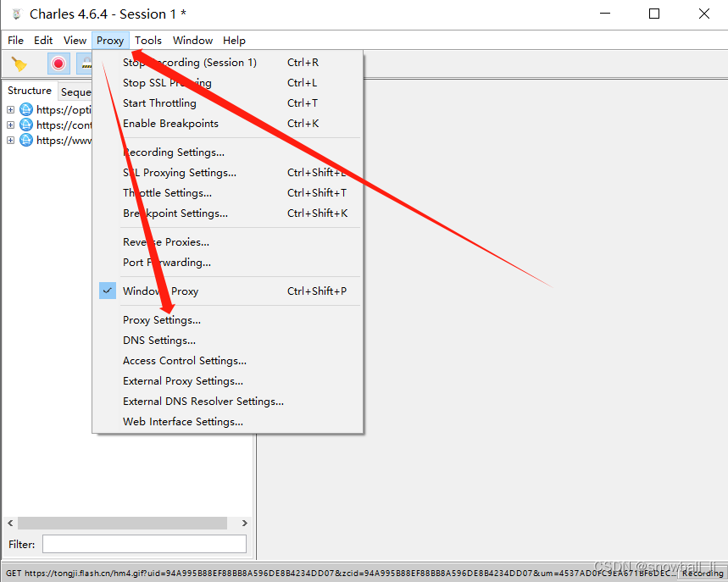This screenshot has height=582, width=728.
Task: Choose Stop SSL Proxying
Action: click(x=227, y=83)
